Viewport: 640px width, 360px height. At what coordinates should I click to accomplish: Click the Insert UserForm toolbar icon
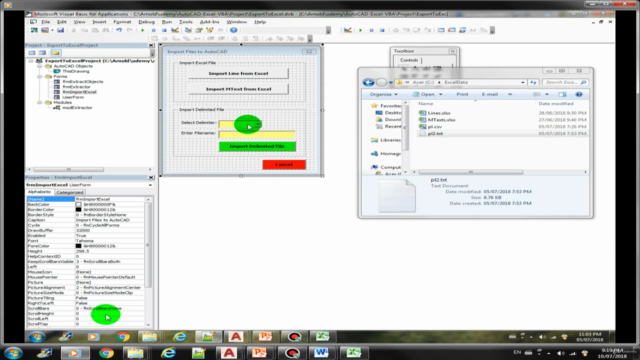tap(45, 30)
